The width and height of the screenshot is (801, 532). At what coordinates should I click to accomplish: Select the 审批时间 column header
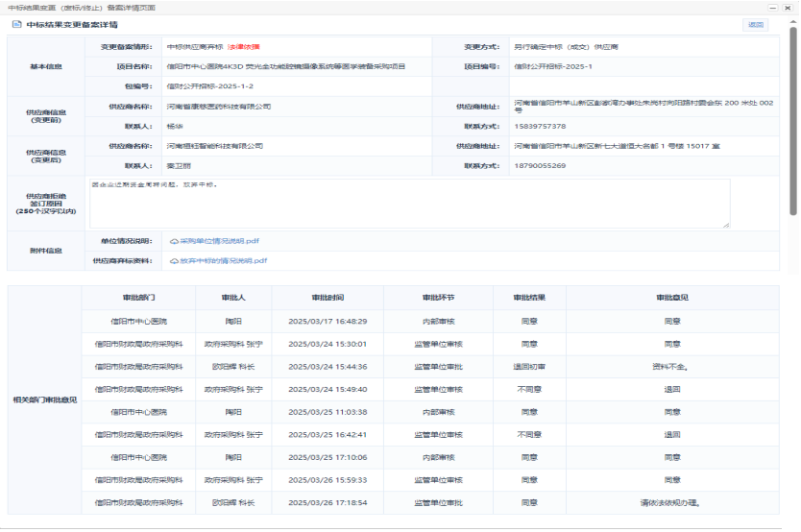tap(328, 298)
